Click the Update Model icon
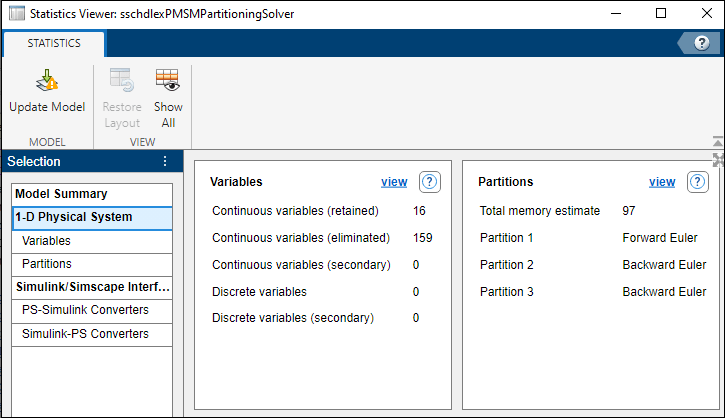The image size is (725, 418). click(x=47, y=82)
